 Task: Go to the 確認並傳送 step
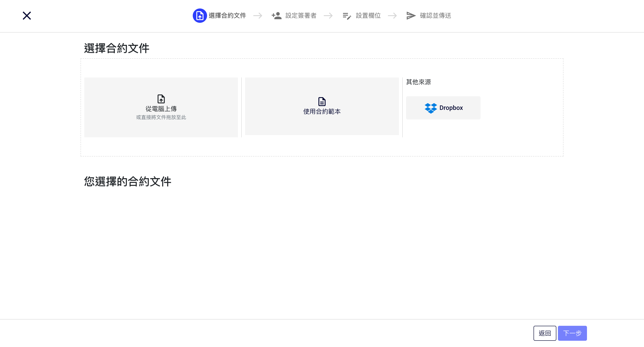[436, 16]
